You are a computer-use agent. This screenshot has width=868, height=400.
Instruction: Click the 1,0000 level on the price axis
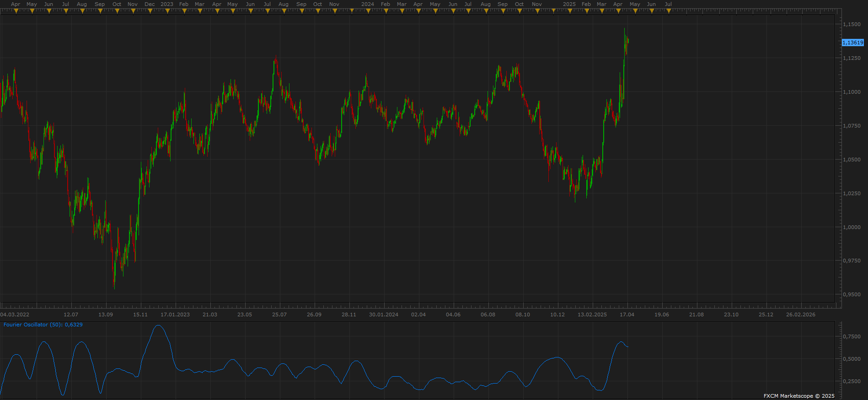point(852,227)
